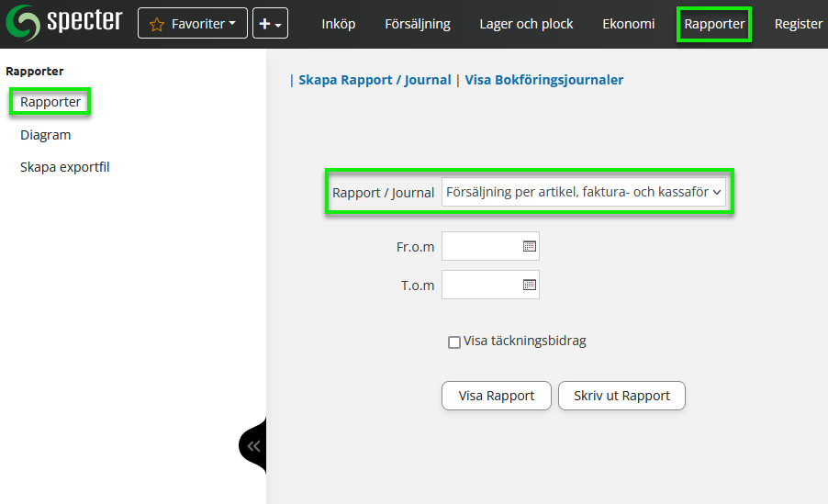This screenshot has width=828, height=504.
Task: Open Diagram in the sidebar
Action: point(46,135)
